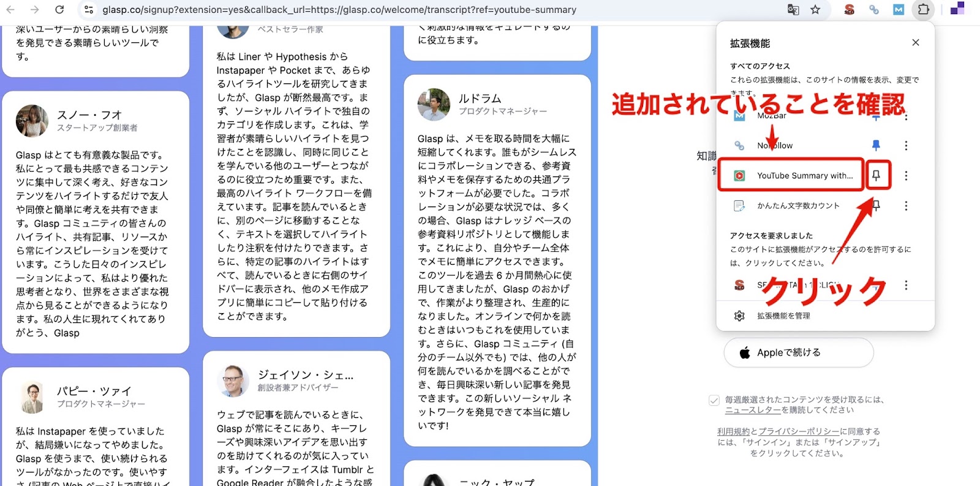
Task: Open the ニュースレター link
Action: point(753,410)
